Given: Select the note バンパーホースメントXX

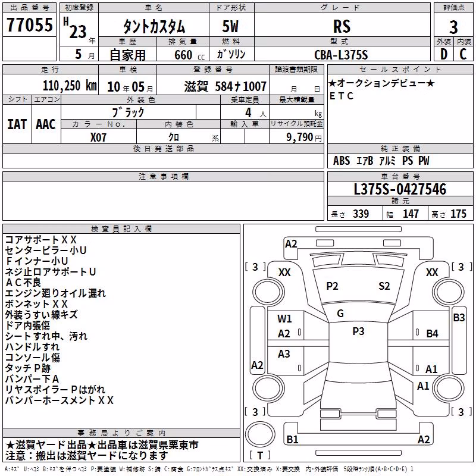Looking at the screenshot, I should pyautogui.click(x=59, y=400).
